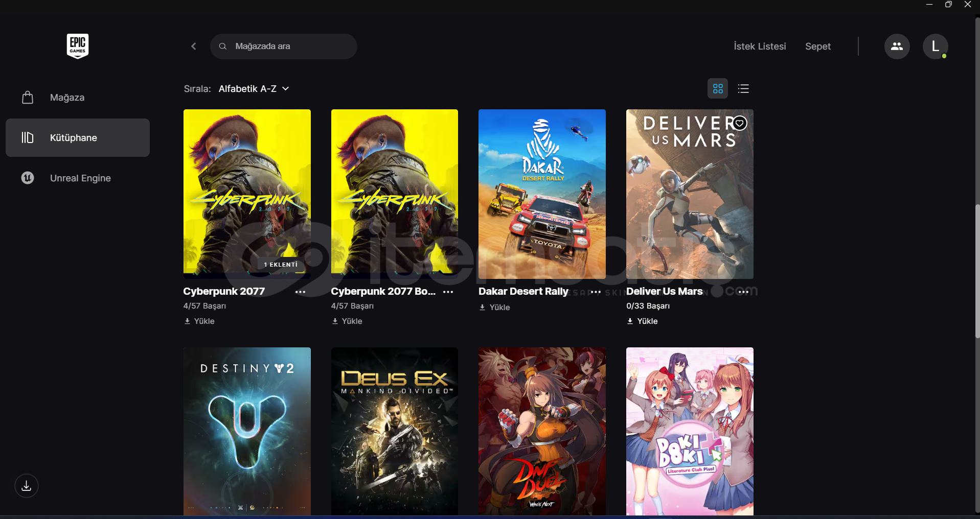Open the profile avatar L

pos(935,46)
